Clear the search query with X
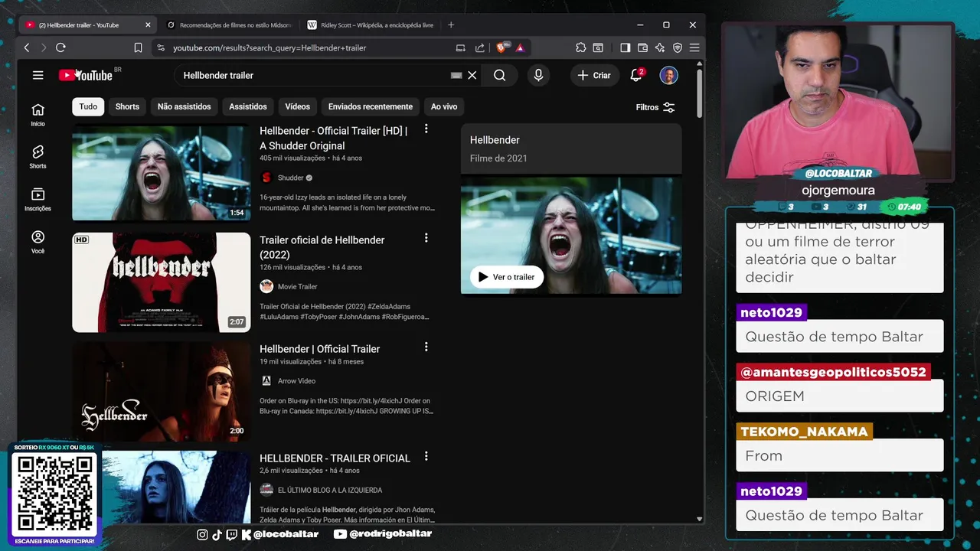 coord(472,75)
